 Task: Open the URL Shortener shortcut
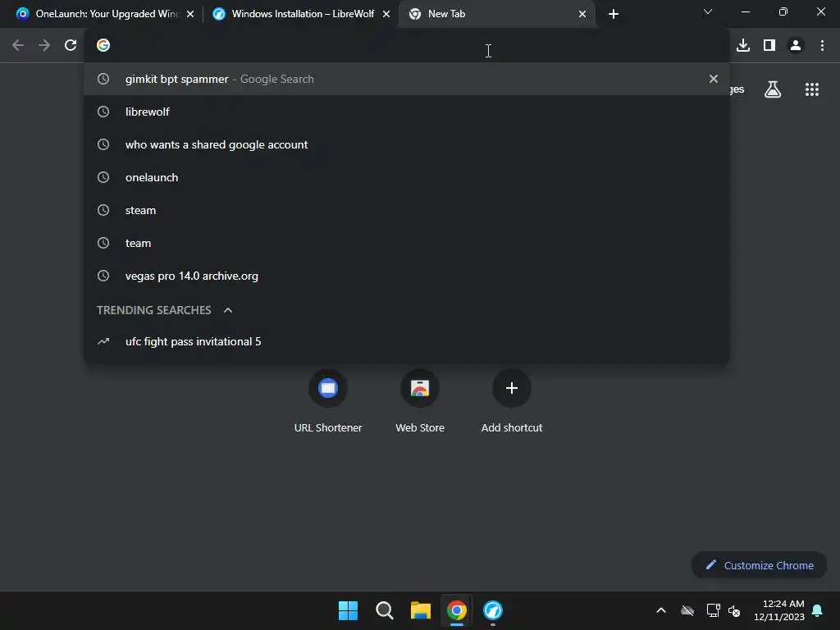[x=328, y=400]
